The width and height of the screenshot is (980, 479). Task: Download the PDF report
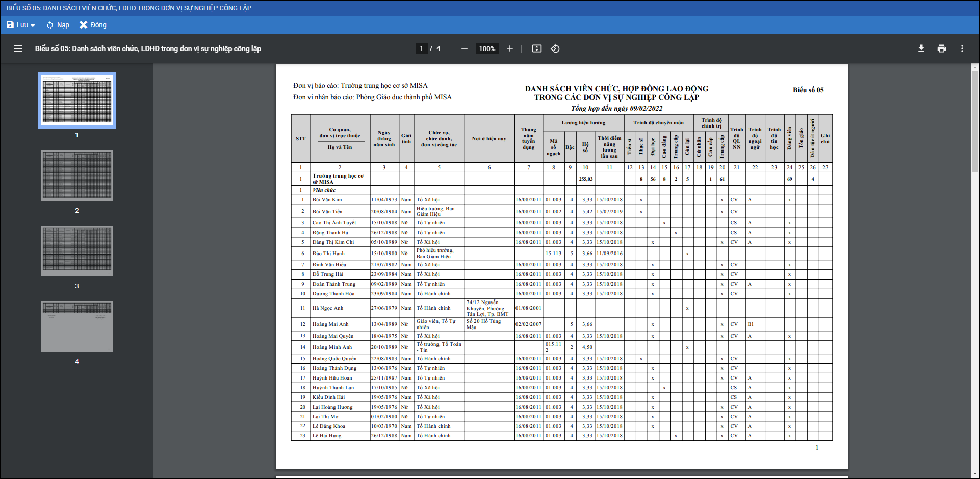click(x=921, y=48)
